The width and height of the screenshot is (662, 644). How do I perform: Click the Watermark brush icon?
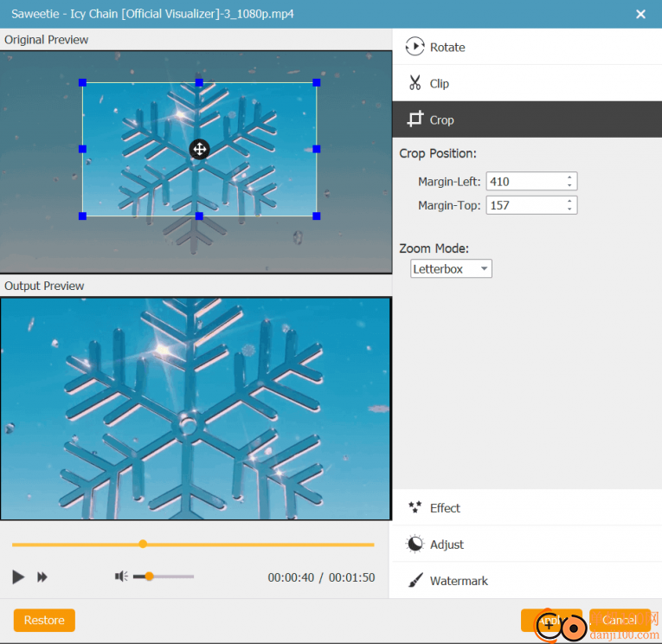pyautogui.click(x=415, y=581)
